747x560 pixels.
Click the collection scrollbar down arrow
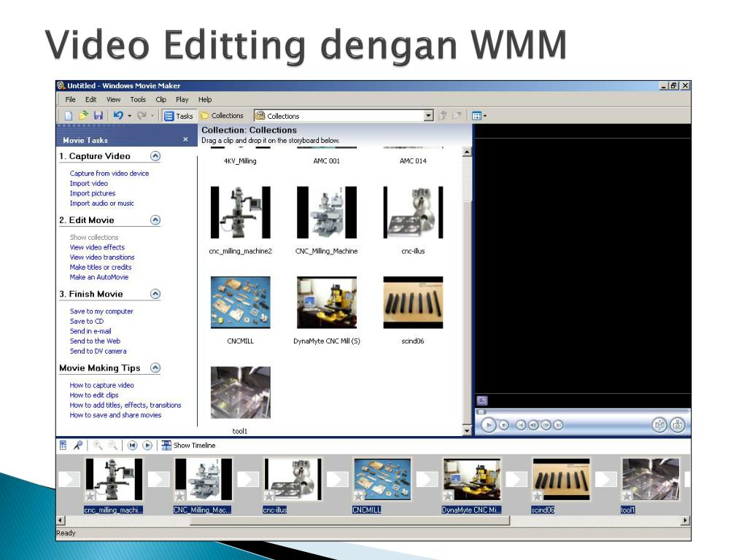(x=467, y=430)
